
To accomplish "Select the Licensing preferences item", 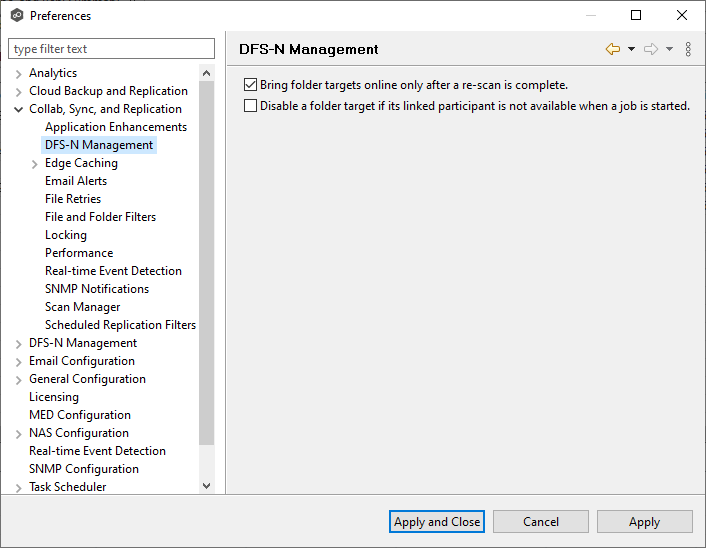I will [x=54, y=397].
